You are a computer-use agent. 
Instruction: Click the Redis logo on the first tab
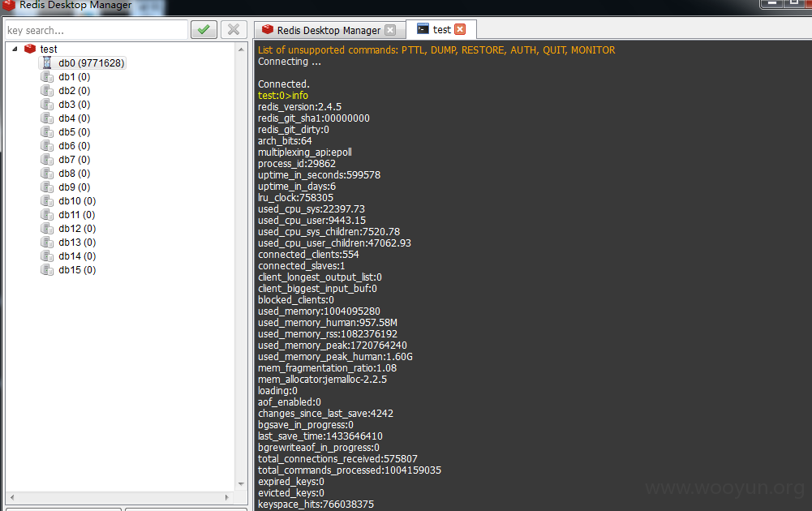coord(267,29)
